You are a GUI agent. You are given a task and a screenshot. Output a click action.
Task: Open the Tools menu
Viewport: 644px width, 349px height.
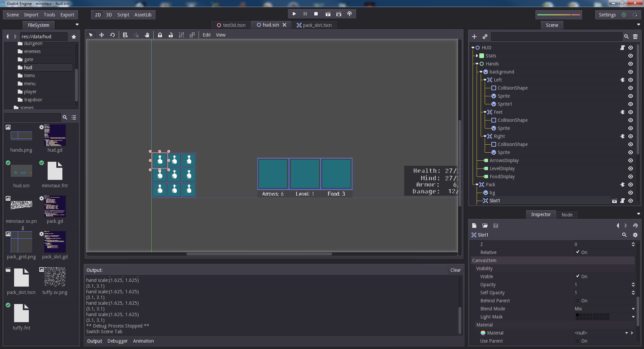coord(49,15)
